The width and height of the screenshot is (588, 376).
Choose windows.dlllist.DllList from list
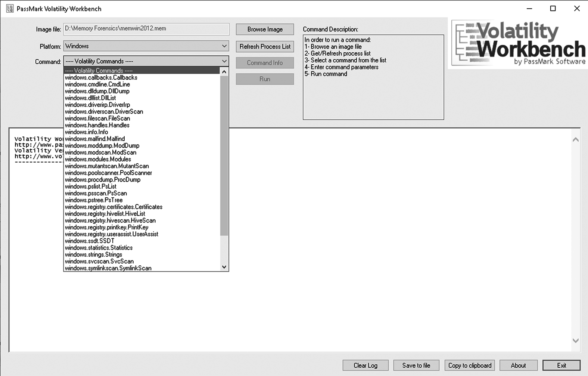[x=142, y=98]
